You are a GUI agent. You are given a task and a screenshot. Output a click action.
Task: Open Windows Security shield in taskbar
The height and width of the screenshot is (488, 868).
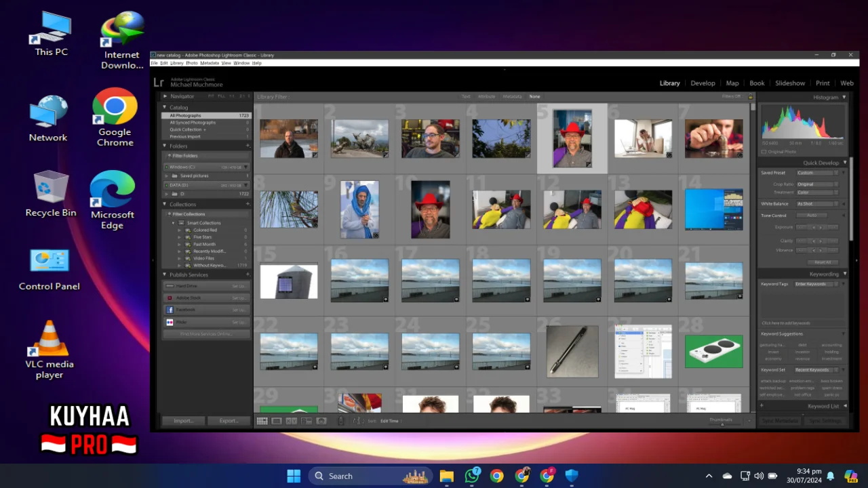pos(572,476)
